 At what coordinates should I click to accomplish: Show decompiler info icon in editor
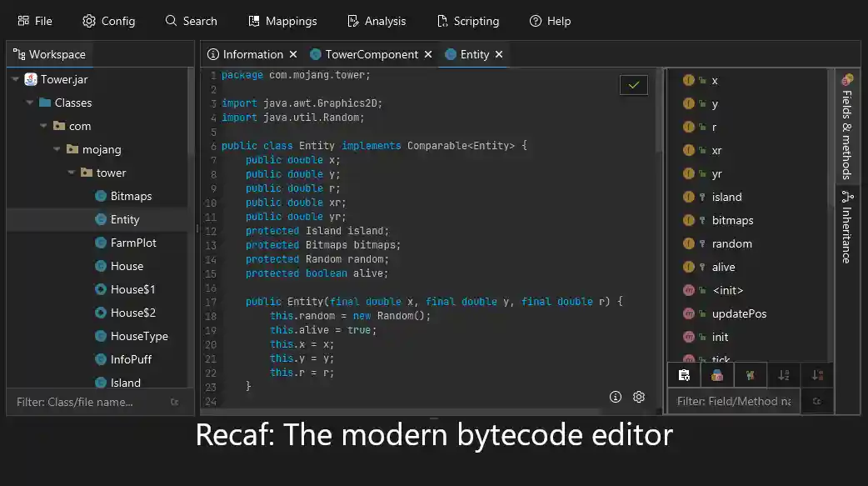616,397
